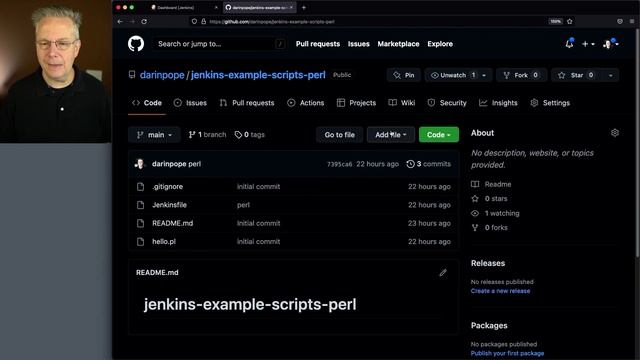
Task: Expand the Add file dropdown
Action: 391,135
